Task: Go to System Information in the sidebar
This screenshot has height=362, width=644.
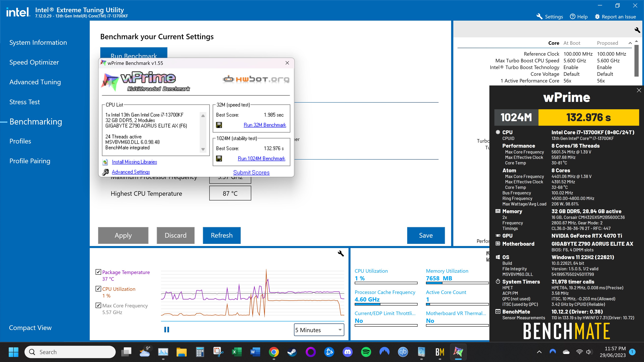Action: [38, 42]
